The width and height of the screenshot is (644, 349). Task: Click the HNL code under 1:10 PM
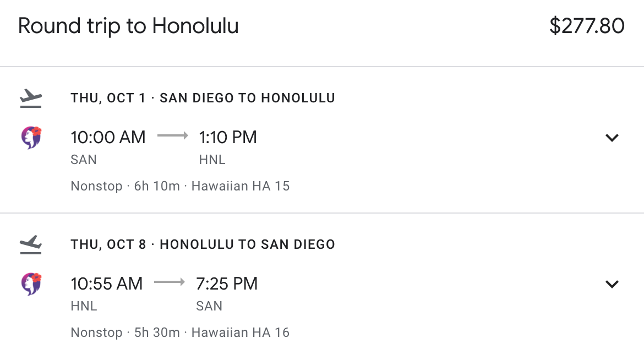(x=212, y=160)
